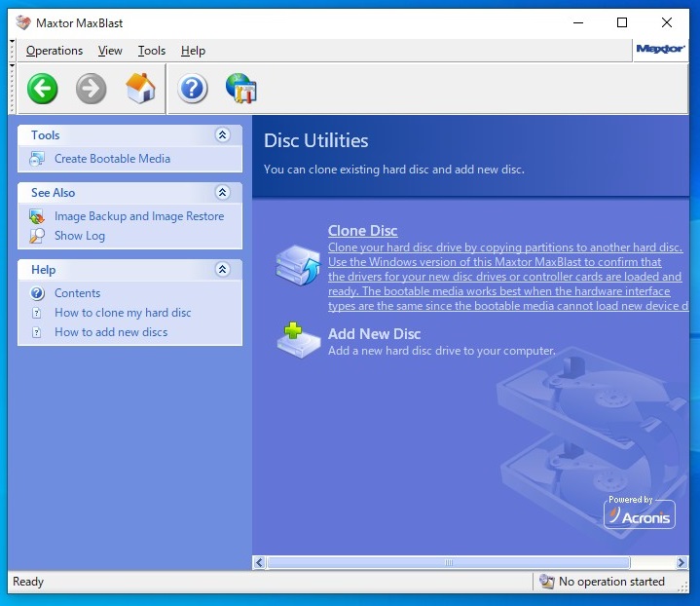
Task: Collapse the Tools panel
Action: pos(222,134)
